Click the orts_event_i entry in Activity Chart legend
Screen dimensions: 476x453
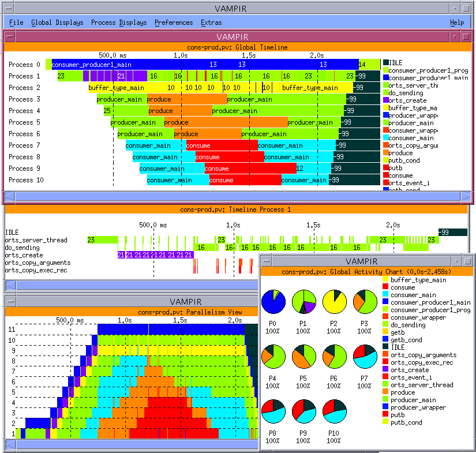(411, 377)
